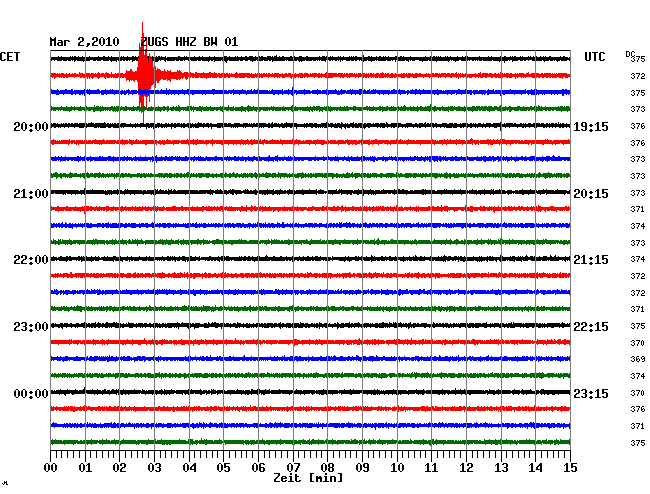Click the "CET" timezone label
This screenshot has width=650, height=494.
coord(10,57)
